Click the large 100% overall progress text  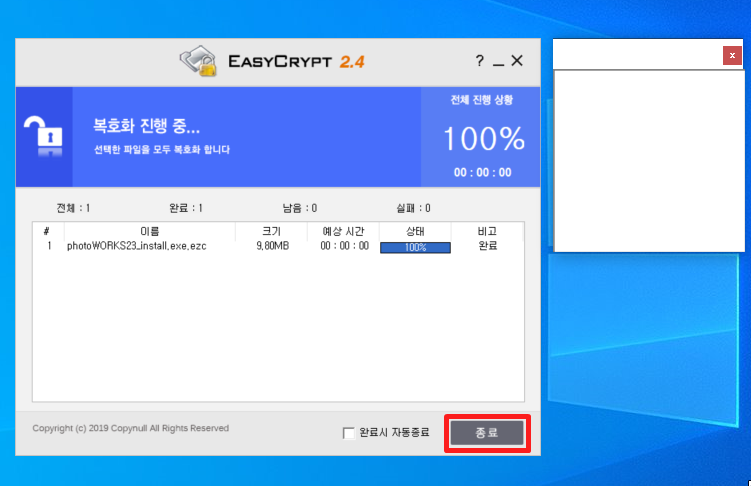point(484,139)
